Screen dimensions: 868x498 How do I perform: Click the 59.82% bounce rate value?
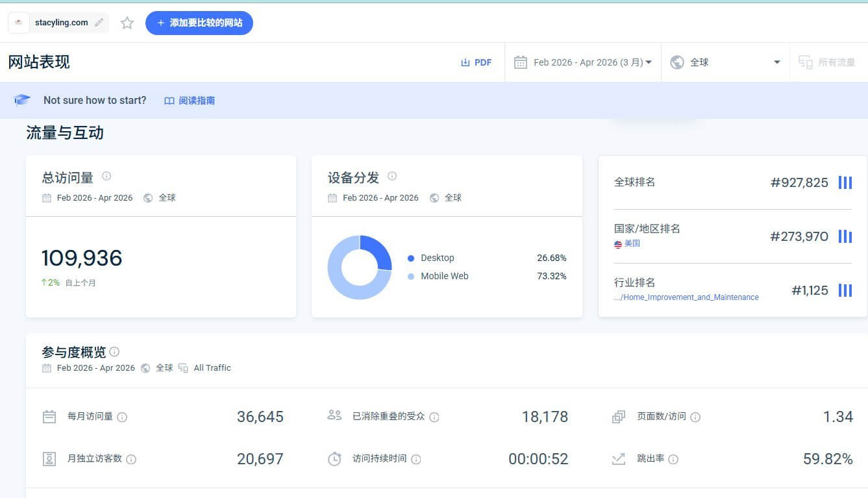pos(828,459)
